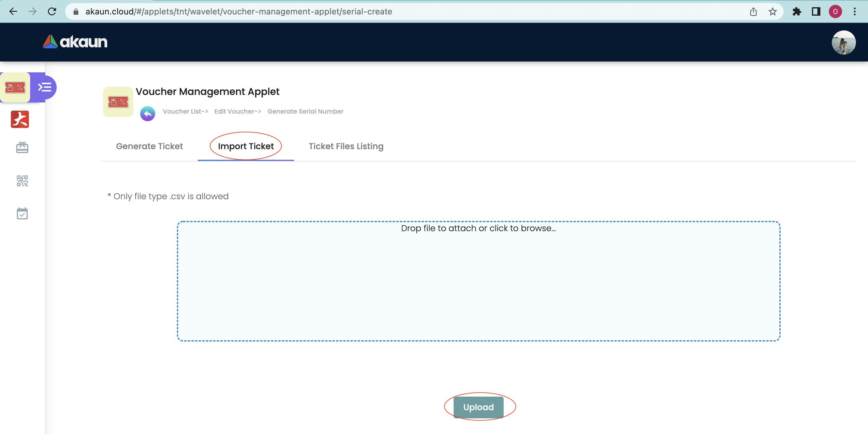
Task: Open Ticket Files Listing tab
Action: 346,146
